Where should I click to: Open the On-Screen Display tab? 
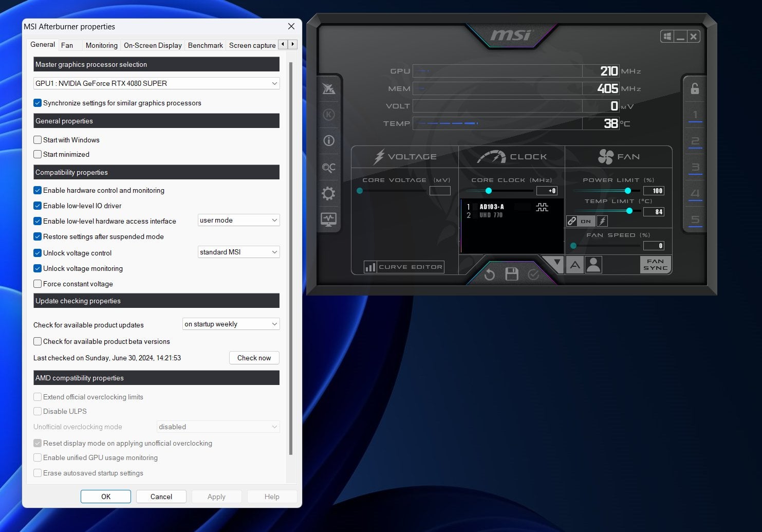coord(153,45)
